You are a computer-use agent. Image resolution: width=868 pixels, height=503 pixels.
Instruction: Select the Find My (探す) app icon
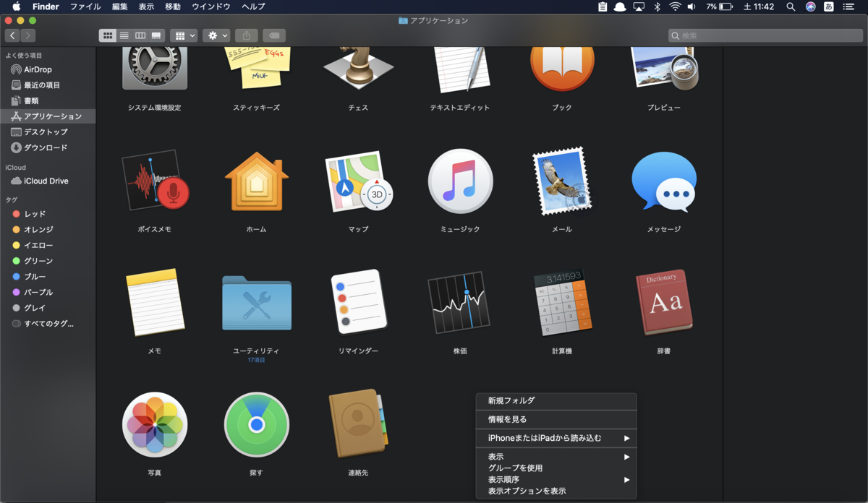click(256, 425)
